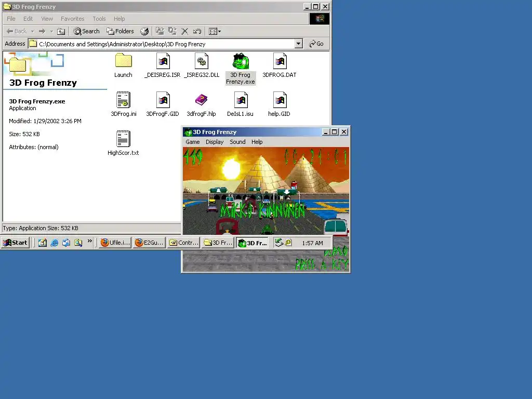
Task: Select the 3dfrogF.hlp help book file
Action: (x=201, y=104)
